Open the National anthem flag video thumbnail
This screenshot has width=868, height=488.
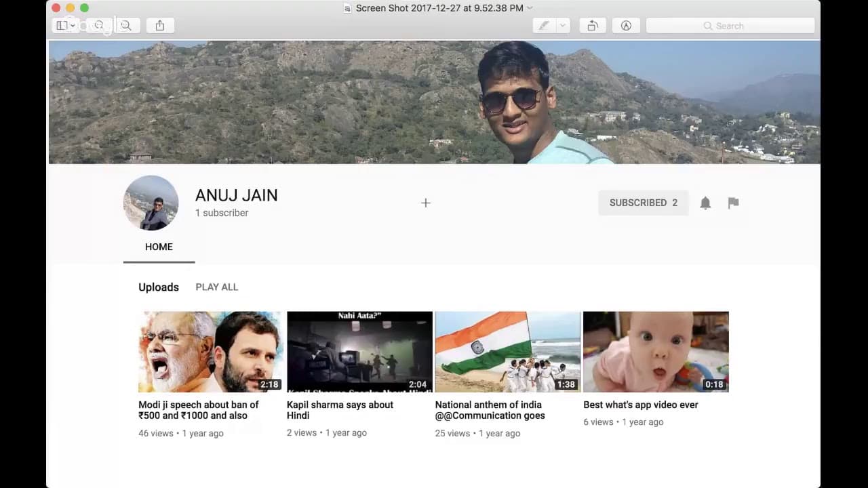point(508,352)
